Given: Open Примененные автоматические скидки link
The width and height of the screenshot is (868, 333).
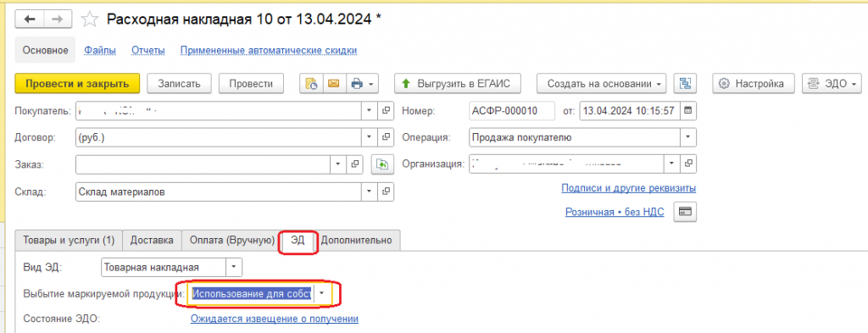Looking at the screenshot, I should 269,50.
